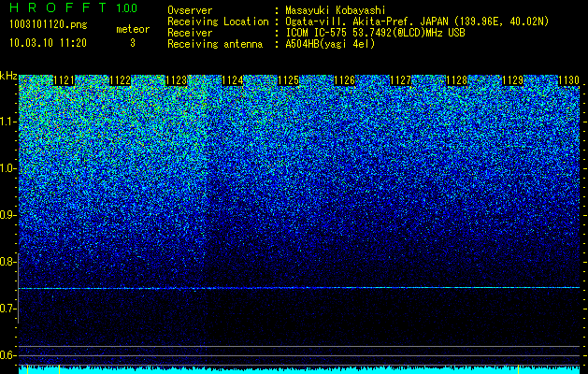
Task: Select the filename 1003101120.png
Action: coord(49,25)
